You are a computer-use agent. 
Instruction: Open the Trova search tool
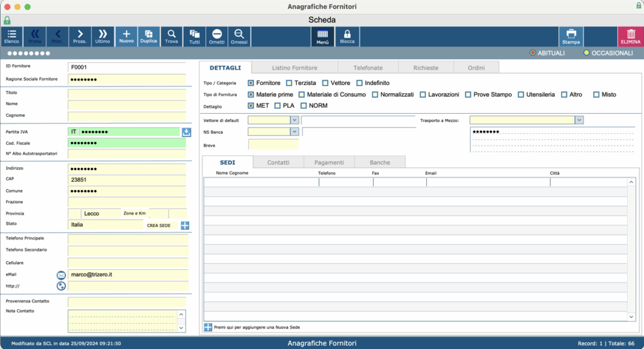pos(171,36)
